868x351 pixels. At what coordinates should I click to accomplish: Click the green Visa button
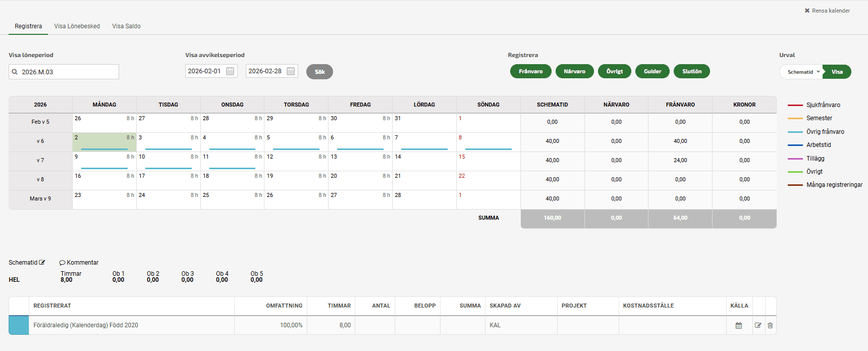click(x=837, y=72)
